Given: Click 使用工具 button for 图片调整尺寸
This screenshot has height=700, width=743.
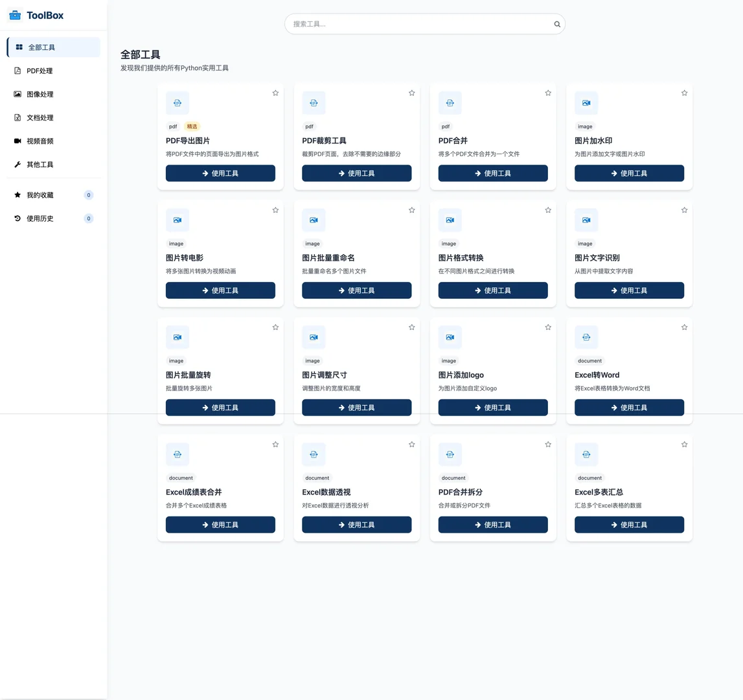Looking at the screenshot, I should point(357,408).
